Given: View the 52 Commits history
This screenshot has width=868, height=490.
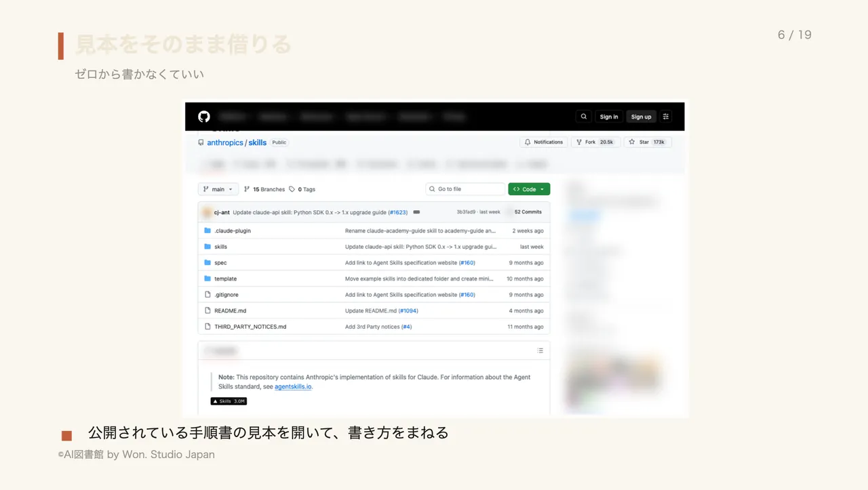Looking at the screenshot, I should tap(527, 212).
